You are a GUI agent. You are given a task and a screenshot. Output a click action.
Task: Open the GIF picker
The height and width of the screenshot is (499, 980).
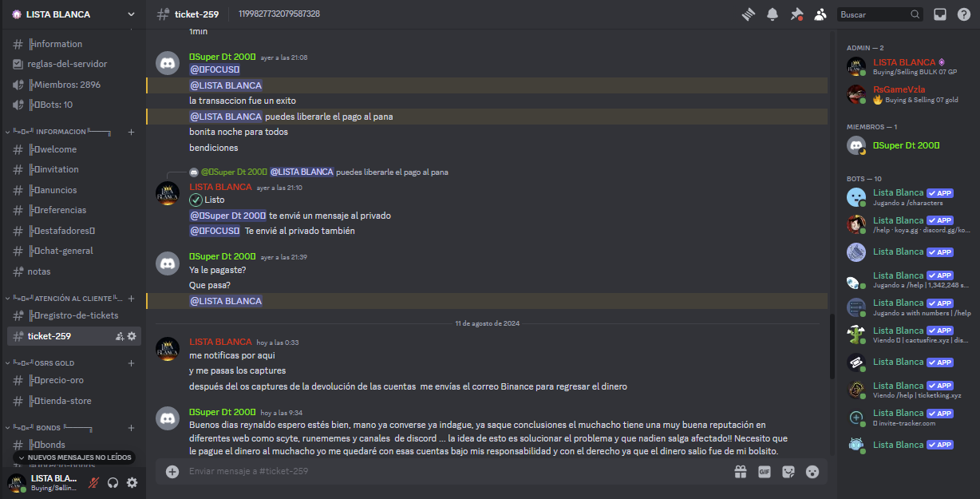(764, 471)
